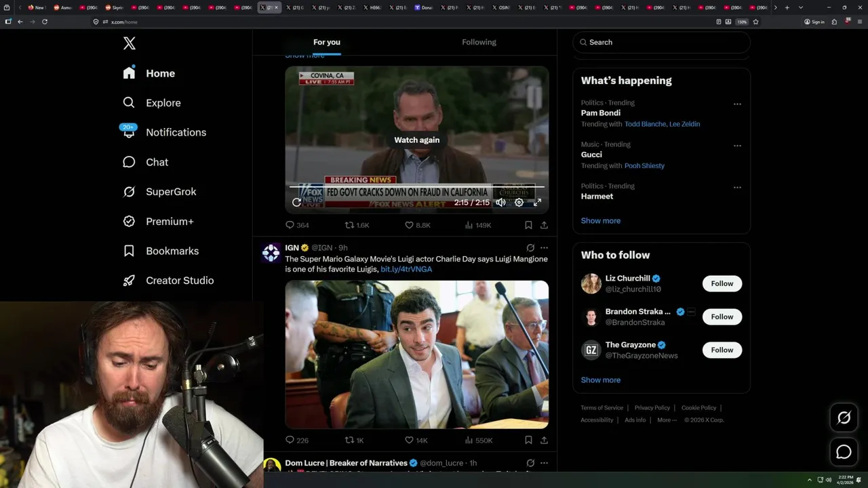View IGN post analytics 550K views

[x=478, y=440]
